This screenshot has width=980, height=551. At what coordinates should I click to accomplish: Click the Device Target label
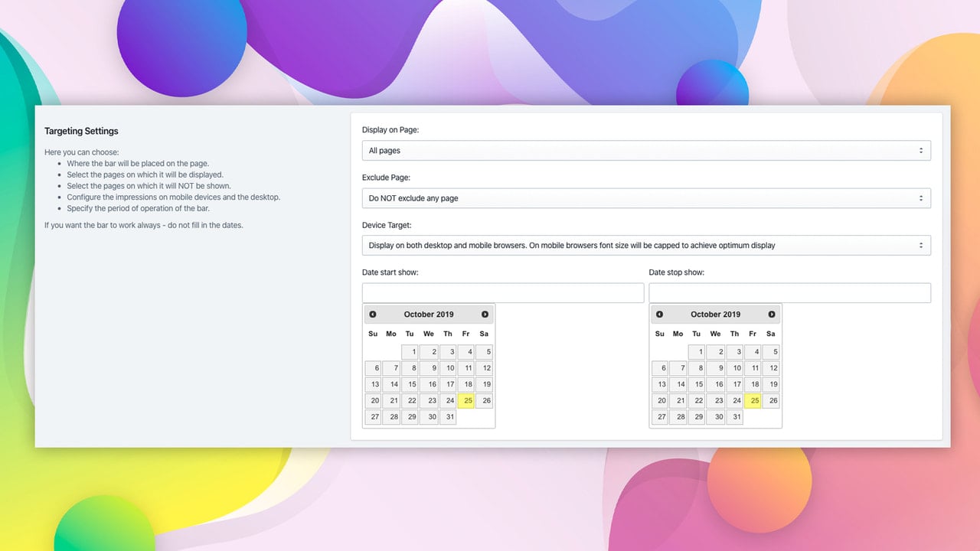(387, 225)
